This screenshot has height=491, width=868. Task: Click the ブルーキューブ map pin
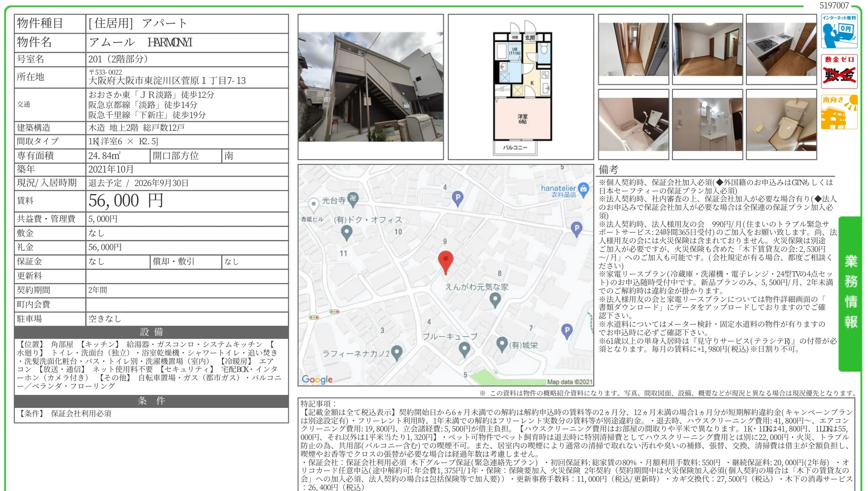[x=464, y=350]
